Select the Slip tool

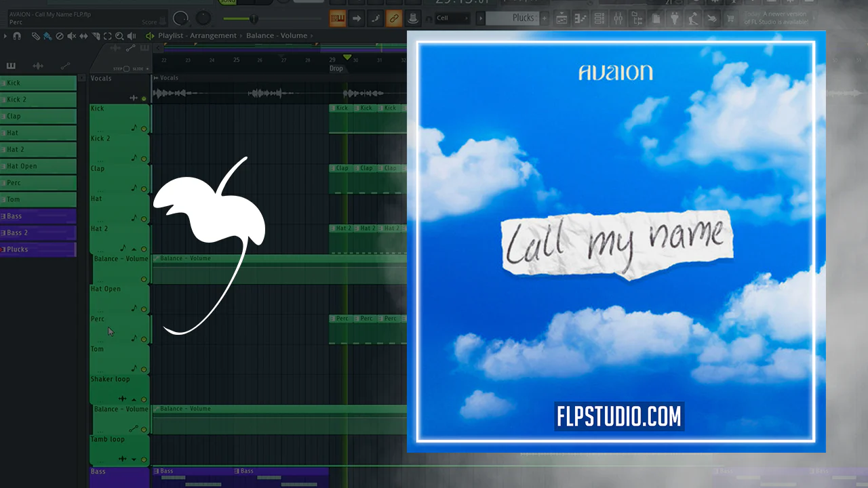click(83, 36)
